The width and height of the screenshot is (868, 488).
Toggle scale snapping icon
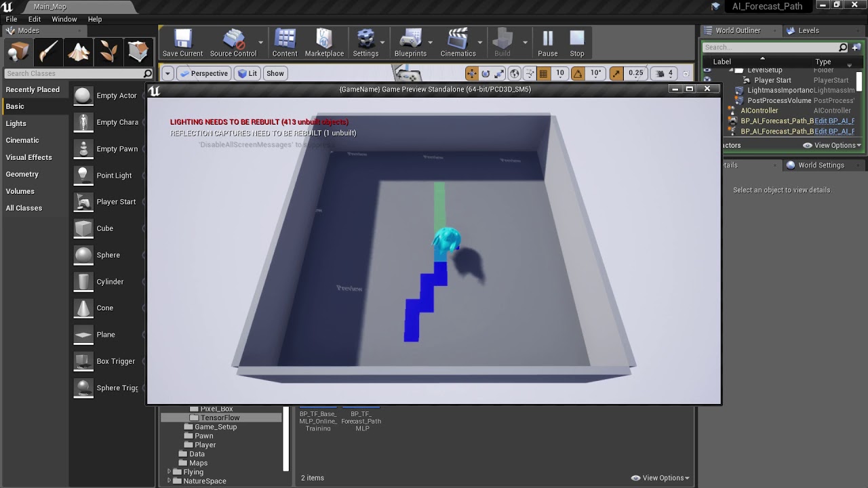click(616, 73)
